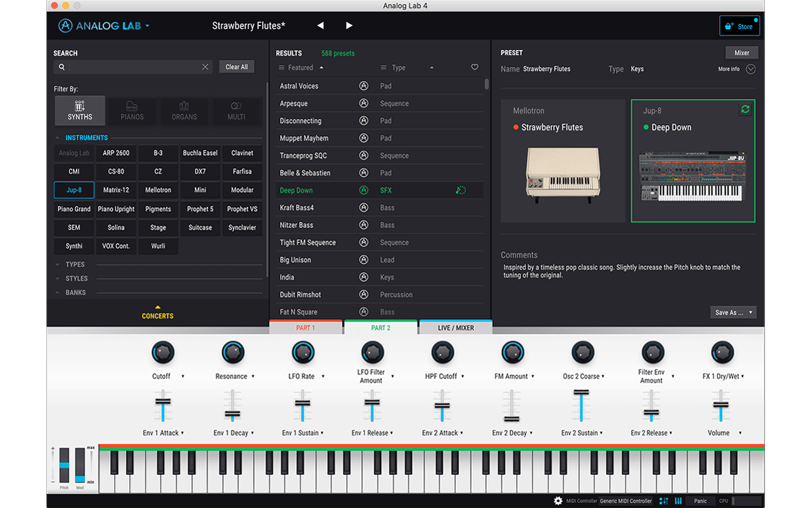Click Arturia icon on Arpesque row
812x508 pixels.
(x=364, y=103)
